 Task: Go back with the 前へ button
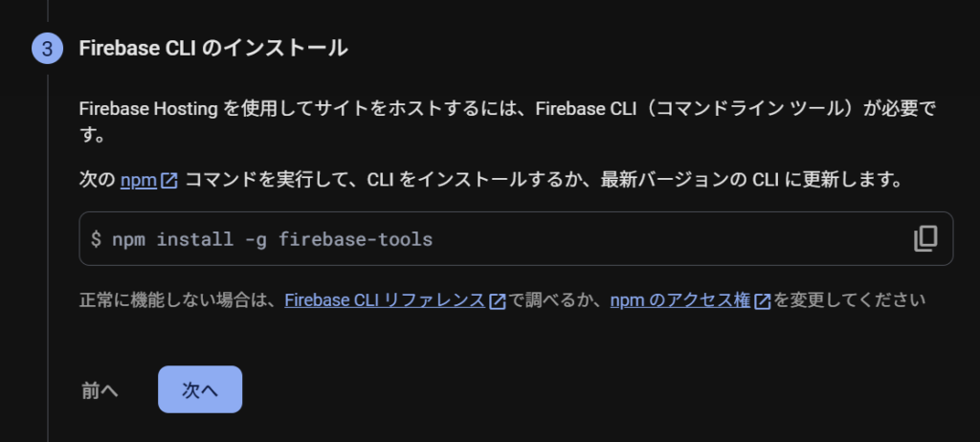pyautogui.click(x=100, y=389)
